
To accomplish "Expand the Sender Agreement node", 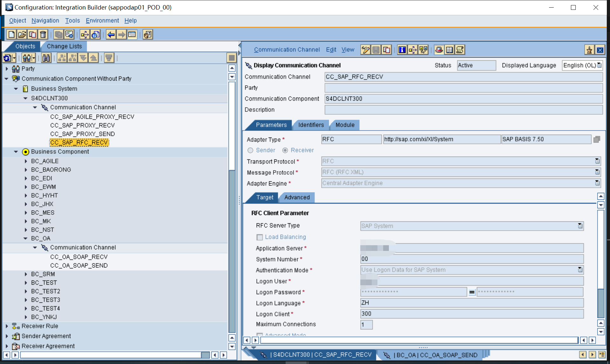I will point(7,336).
